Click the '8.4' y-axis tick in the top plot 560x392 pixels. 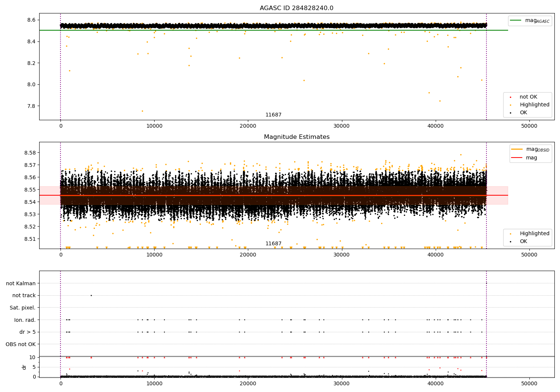click(31, 41)
